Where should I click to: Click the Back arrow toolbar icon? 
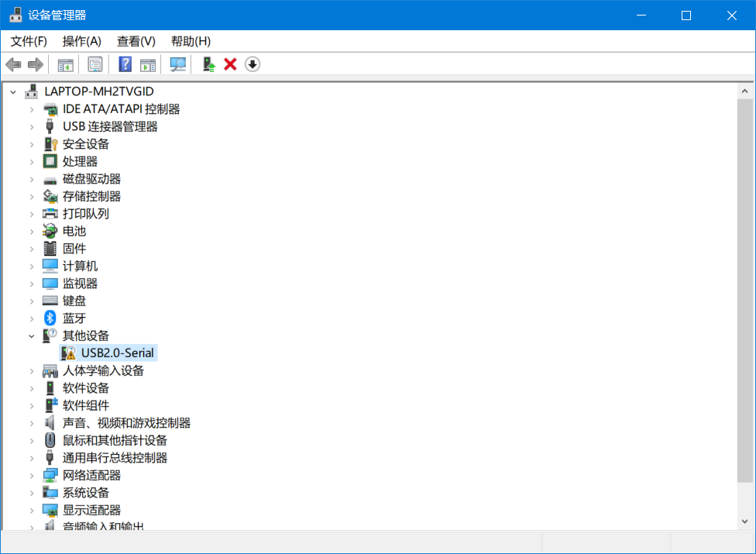click(x=13, y=64)
